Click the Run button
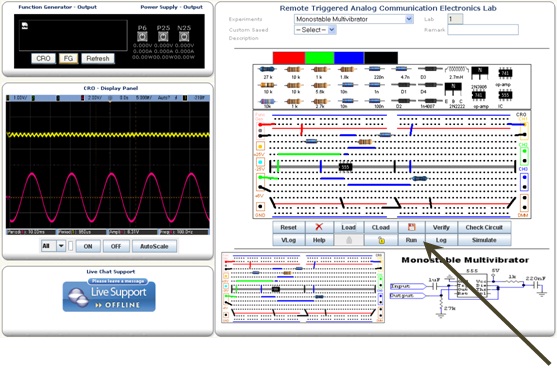 tap(411, 240)
